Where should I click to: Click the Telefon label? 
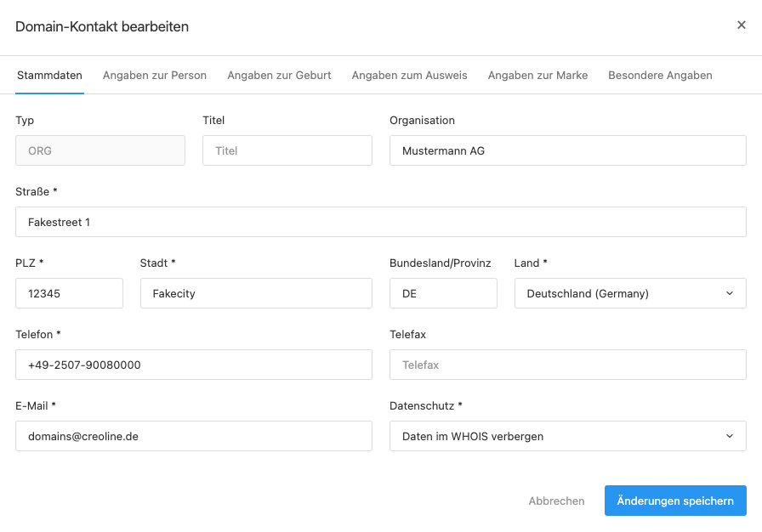pyautogui.click(x=38, y=335)
